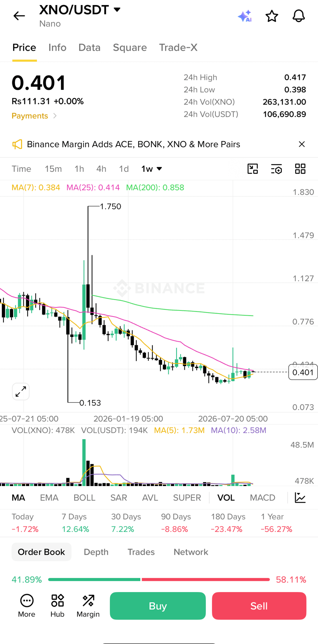This screenshot has height=644, width=318.
Task: Open the Order Book tab
Action: click(41, 552)
